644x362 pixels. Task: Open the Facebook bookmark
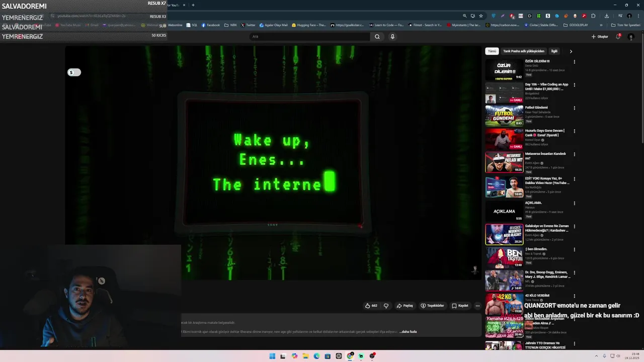[x=211, y=25]
